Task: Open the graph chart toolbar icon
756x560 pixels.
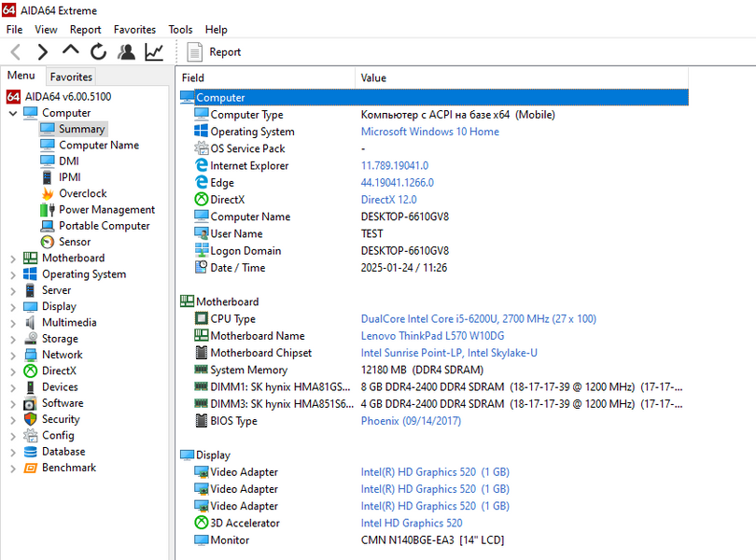Action: click(x=154, y=51)
